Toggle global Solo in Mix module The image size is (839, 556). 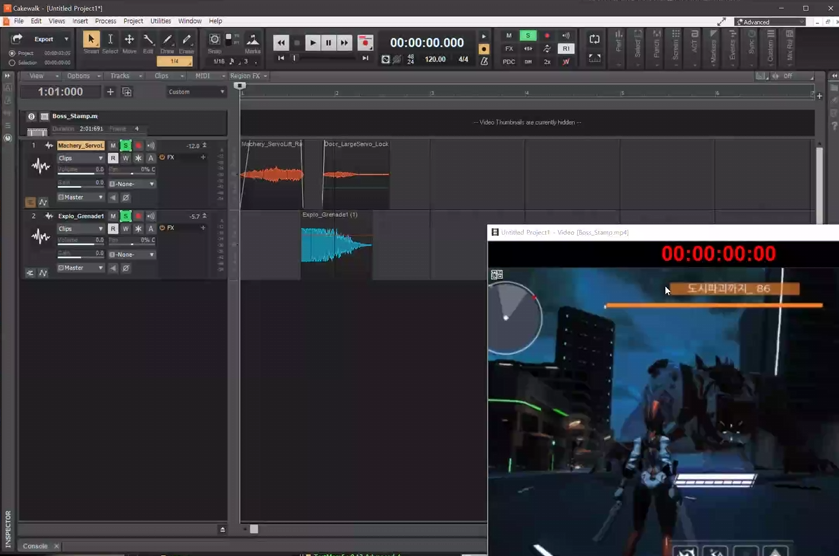coord(528,35)
